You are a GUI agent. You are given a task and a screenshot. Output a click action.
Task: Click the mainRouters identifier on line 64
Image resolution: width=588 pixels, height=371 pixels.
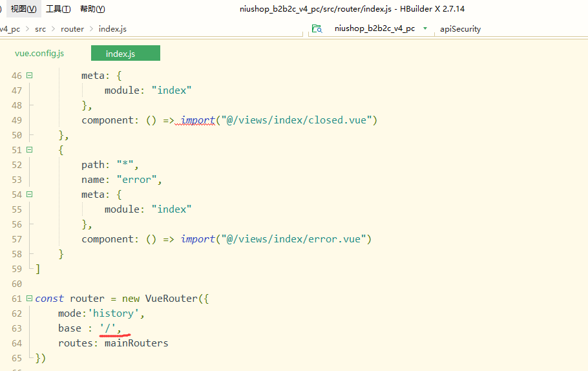tap(136, 343)
